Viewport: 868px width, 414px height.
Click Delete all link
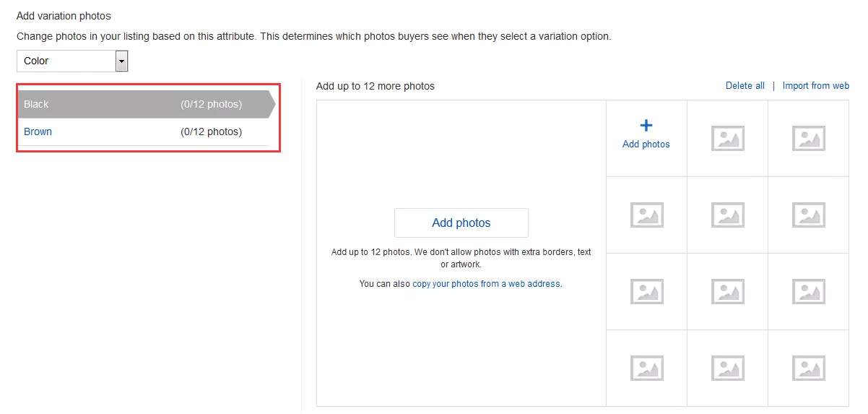[x=745, y=85]
